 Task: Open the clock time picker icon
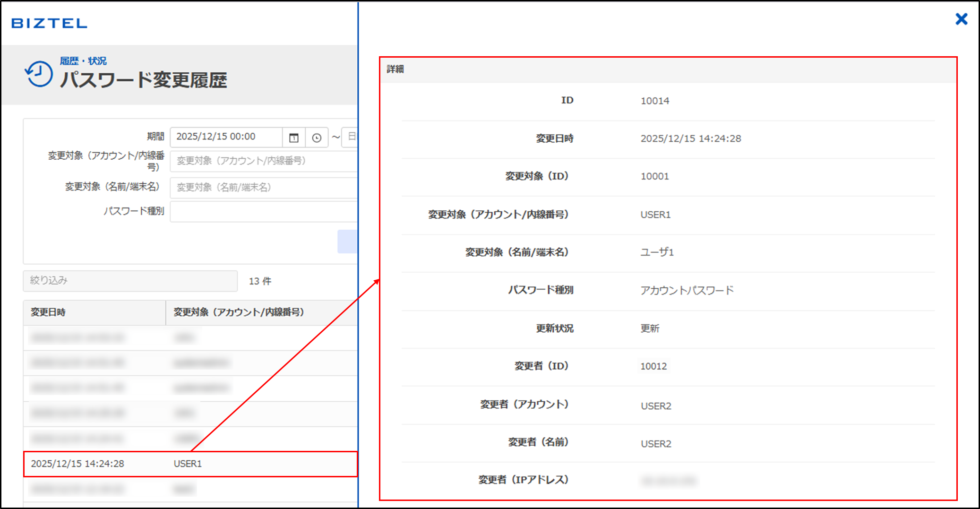tap(317, 138)
